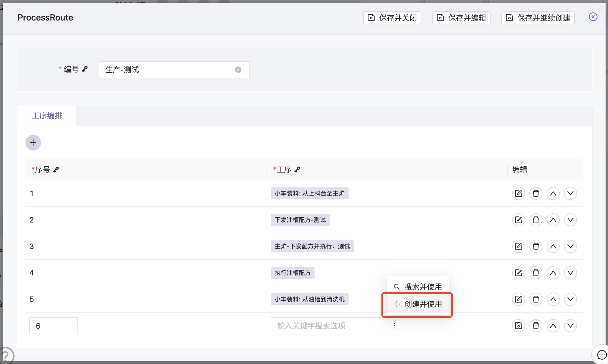Select 创建并使用 from the popup menu

[418, 304]
